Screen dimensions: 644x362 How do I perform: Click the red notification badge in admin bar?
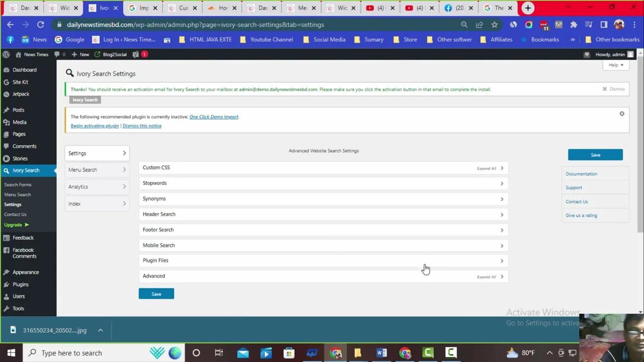click(x=144, y=54)
